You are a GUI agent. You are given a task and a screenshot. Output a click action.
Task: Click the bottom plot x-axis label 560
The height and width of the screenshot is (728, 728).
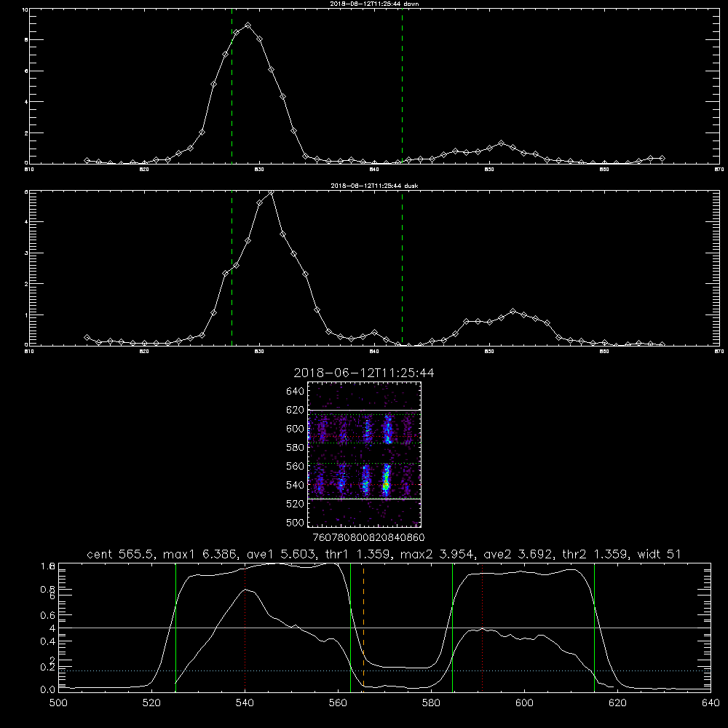pyautogui.click(x=338, y=703)
